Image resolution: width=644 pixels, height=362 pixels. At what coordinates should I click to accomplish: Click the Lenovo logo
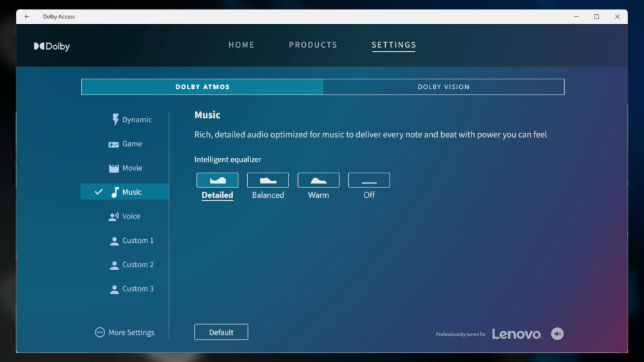coord(517,334)
